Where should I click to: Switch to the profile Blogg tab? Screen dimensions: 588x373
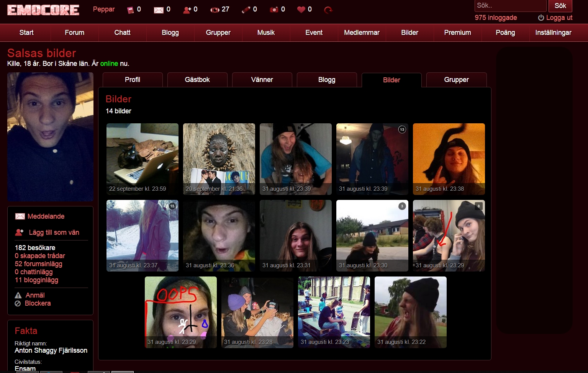pyautogui.click(x=327, y=80)
